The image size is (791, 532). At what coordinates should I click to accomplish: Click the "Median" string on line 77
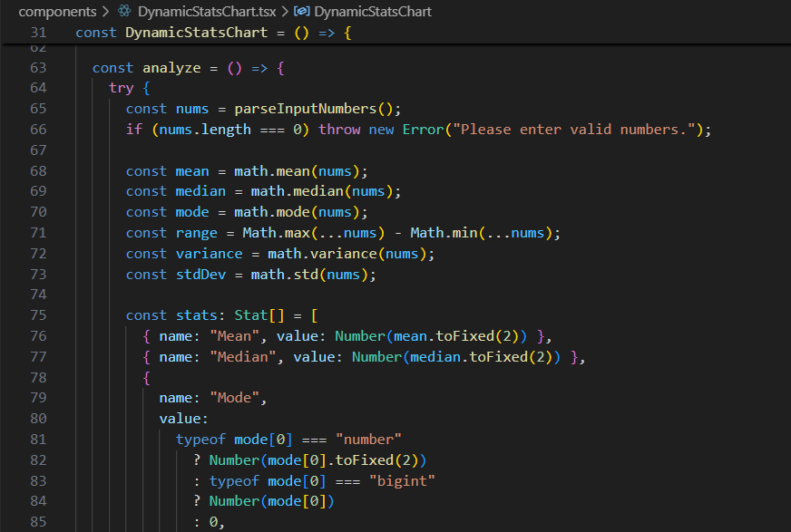pyautogui.click(x=242, y=357)
